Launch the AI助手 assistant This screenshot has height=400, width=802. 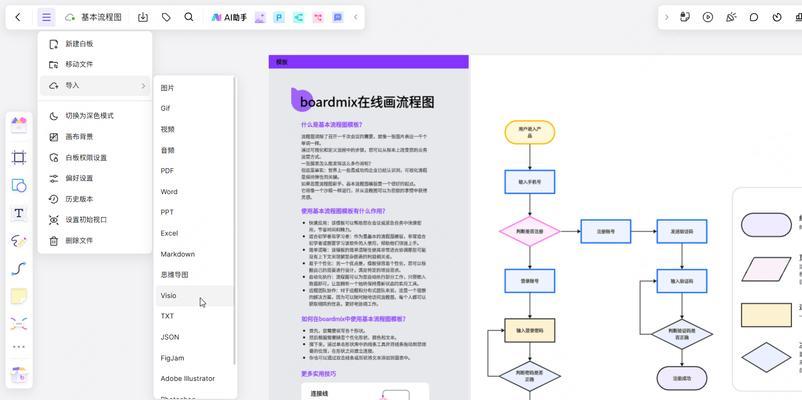(x=229, y=17)
